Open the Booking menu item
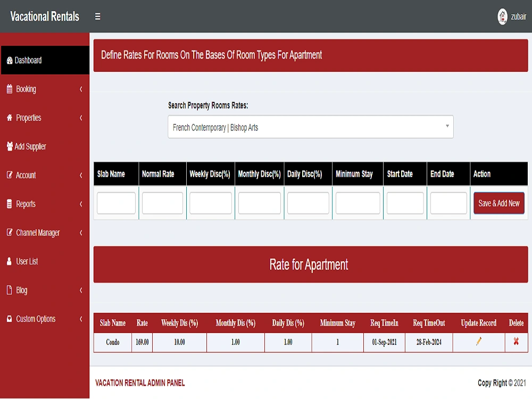The image size is (532, 399). tap(45, 89)
